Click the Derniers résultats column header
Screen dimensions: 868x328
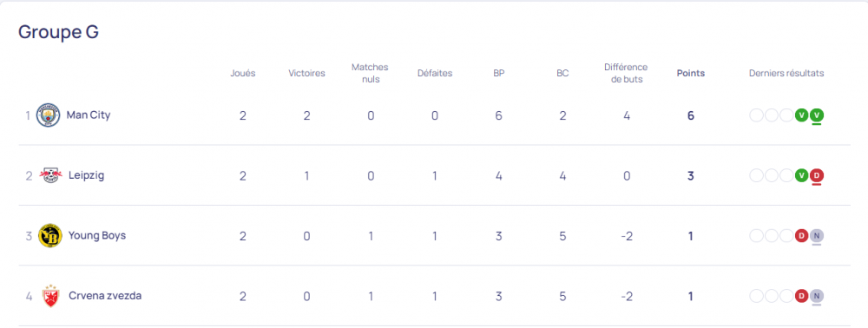[786, 73]
